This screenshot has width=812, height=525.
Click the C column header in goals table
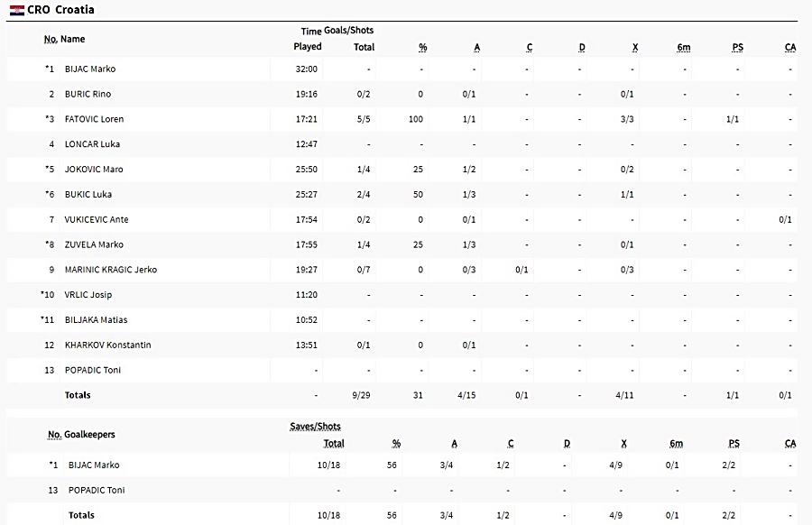[x=530, y=47]
